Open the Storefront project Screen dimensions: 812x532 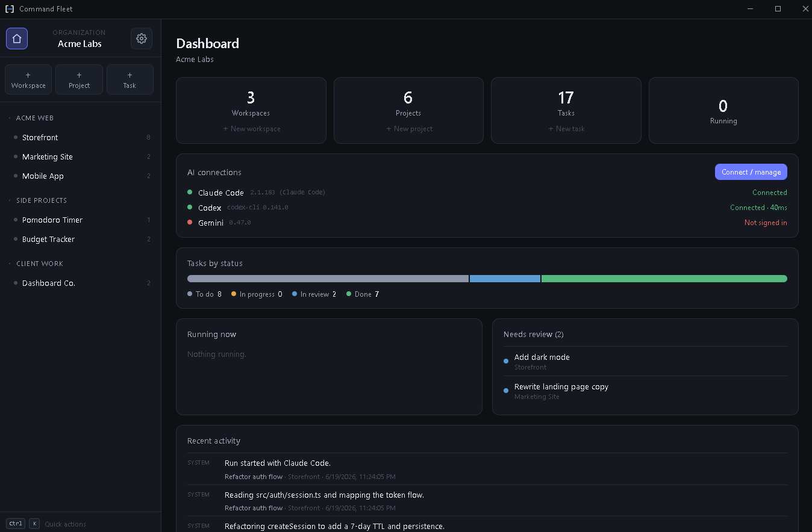[80, 137]
